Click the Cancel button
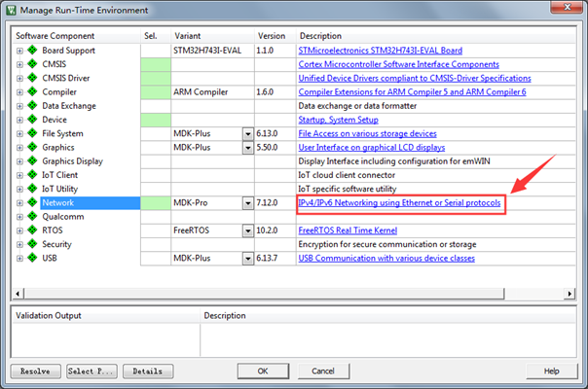588x389 pixels. coord(323,371)
